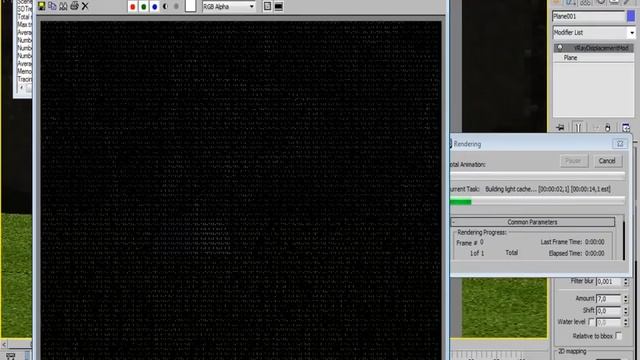Pause the rendering
The image size is (640, 360).
tap(573, 161)
